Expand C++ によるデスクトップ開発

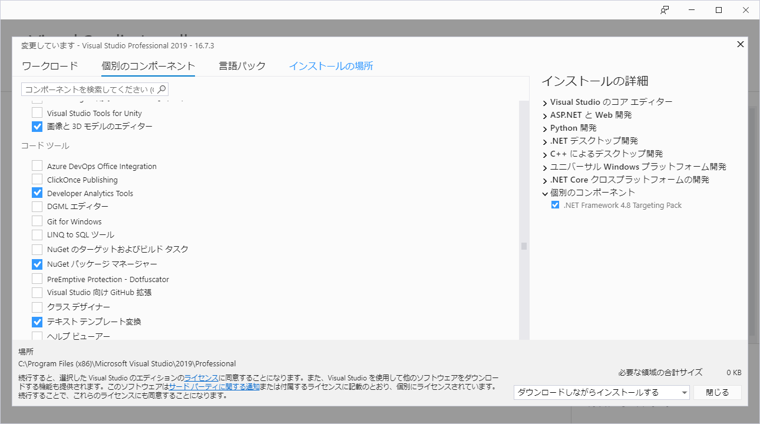pos(545,155)
